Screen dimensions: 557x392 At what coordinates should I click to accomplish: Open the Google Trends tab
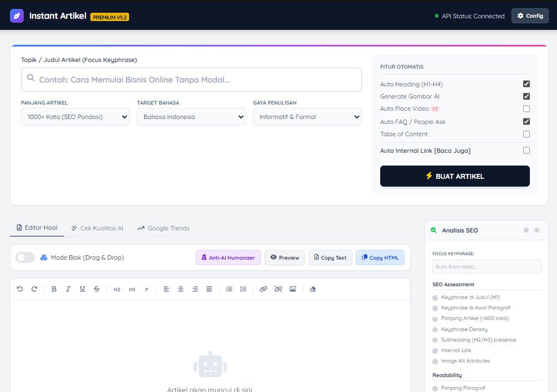pyautogui.click(x=163, y=228)
